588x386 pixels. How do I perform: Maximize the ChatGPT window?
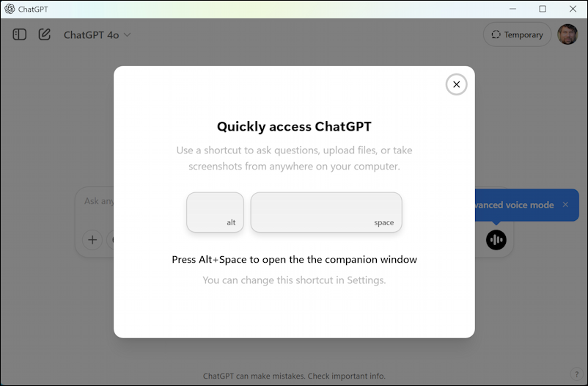(543, 9)
